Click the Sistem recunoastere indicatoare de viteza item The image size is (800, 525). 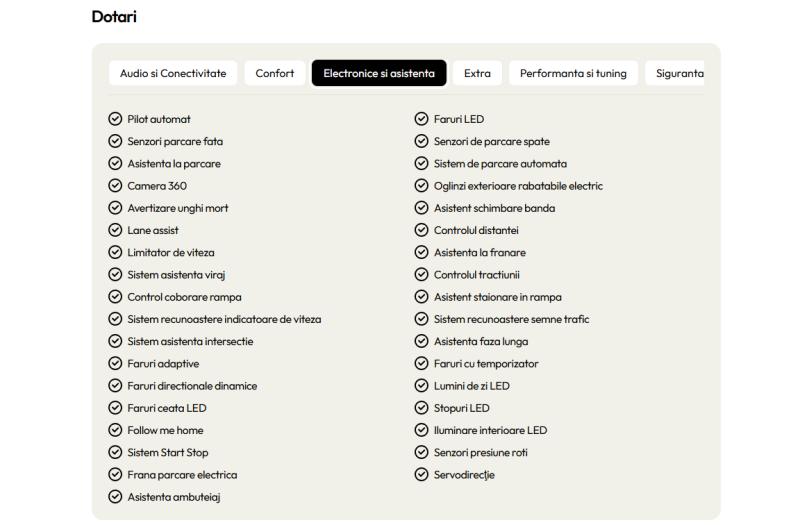click(x=224, y=319)
